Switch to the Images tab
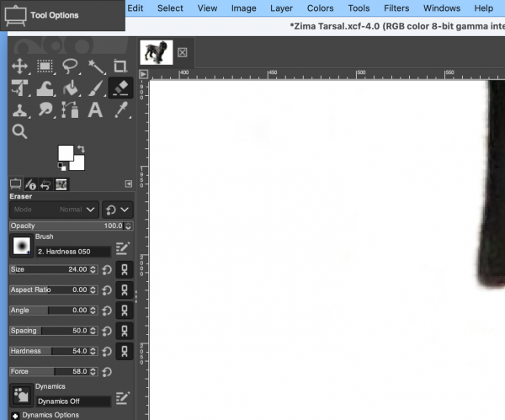The height and width of the screenshot is (420, 505). pyautogui.click(x=61, y=184)
